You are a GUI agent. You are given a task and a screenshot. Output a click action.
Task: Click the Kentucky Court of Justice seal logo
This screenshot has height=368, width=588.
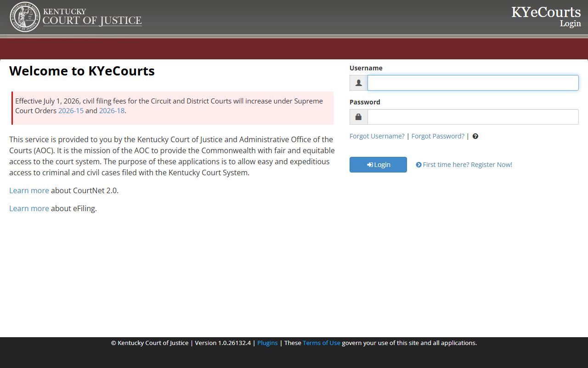tap(25, 17)
